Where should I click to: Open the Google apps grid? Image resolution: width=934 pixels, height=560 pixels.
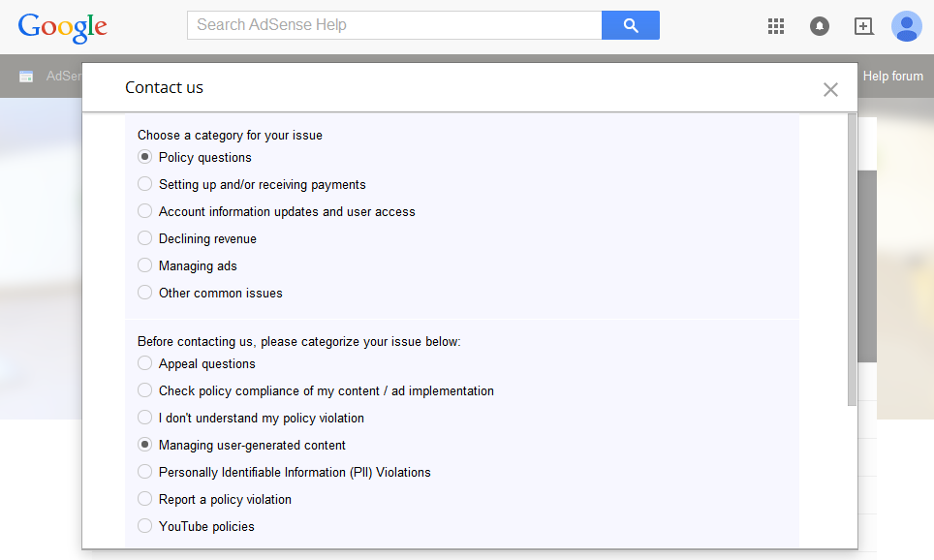pyautogui.click(x=775, y=26)
